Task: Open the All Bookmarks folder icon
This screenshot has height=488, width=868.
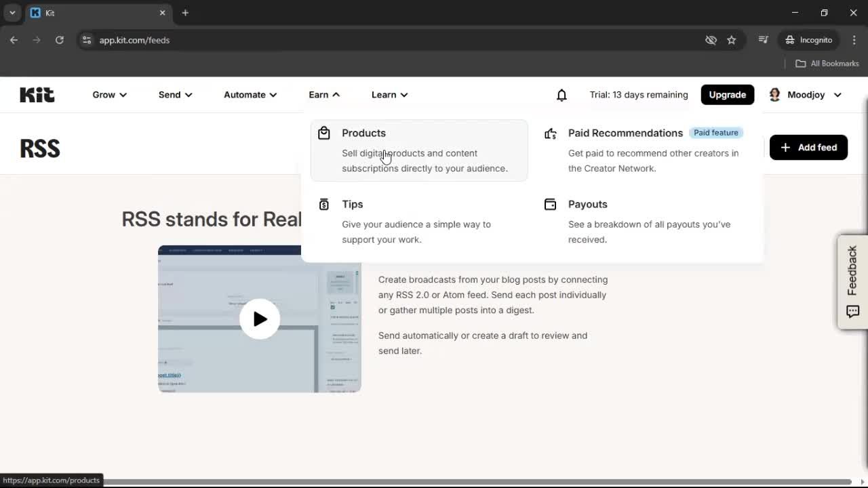Action: tap(800, 63)
